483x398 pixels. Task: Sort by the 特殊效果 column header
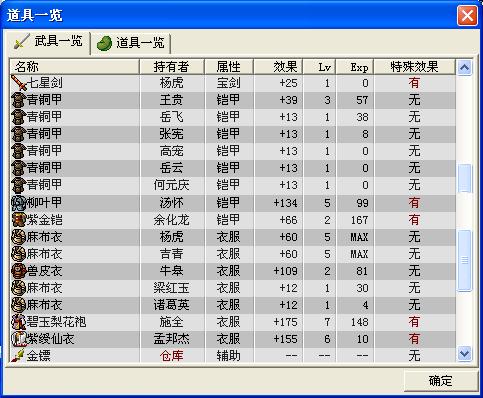pos(414,67)
